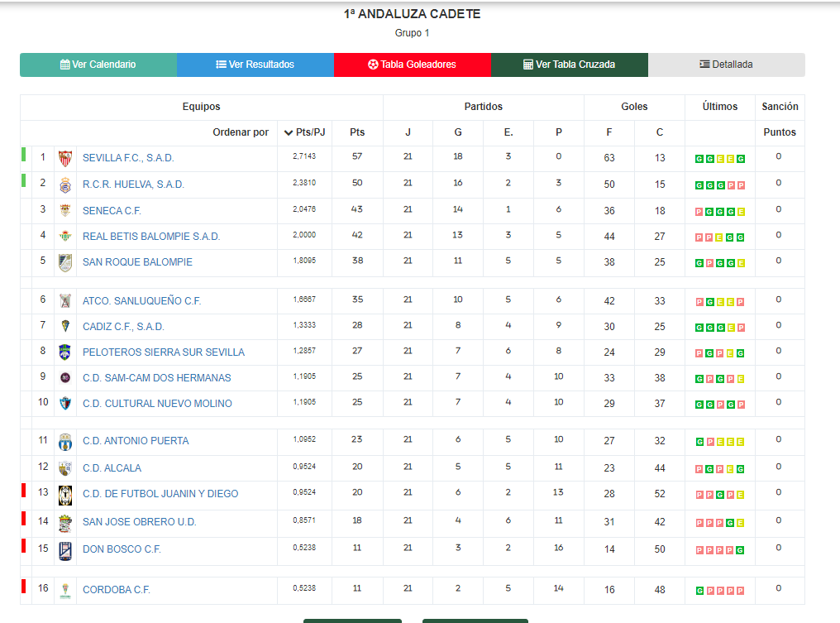The height and width of the screenshot is (623, 840).
Task: Click the C.D. Cultural Nuevo Molino crest
Action: point(65,404)
